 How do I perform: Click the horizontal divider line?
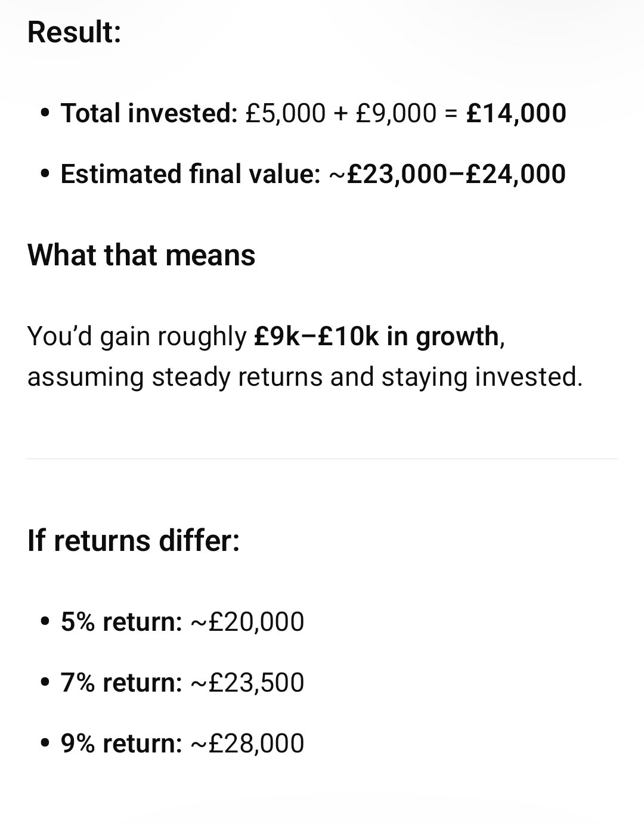(322, 459)
